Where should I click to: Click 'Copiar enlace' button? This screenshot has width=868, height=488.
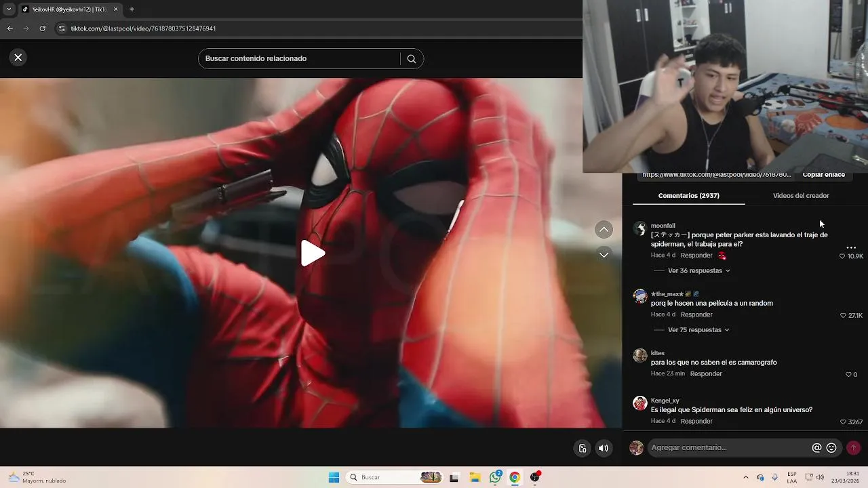click(823, 175)
